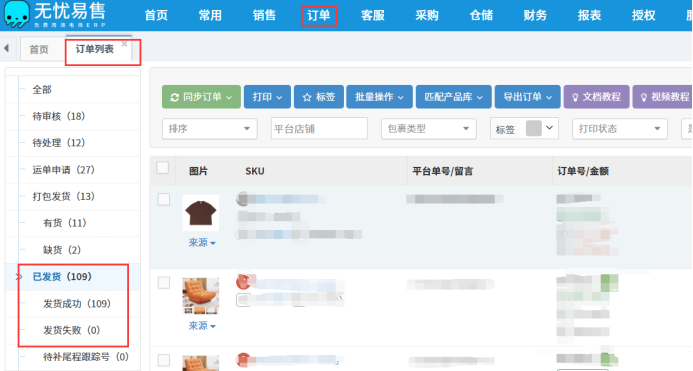Click the star icon on 标签 button
Viewport: 693px width, 371px height.
307,97
